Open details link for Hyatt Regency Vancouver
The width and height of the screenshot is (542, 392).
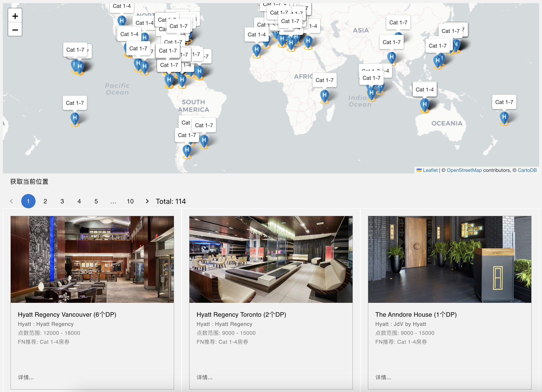(26, 377)
